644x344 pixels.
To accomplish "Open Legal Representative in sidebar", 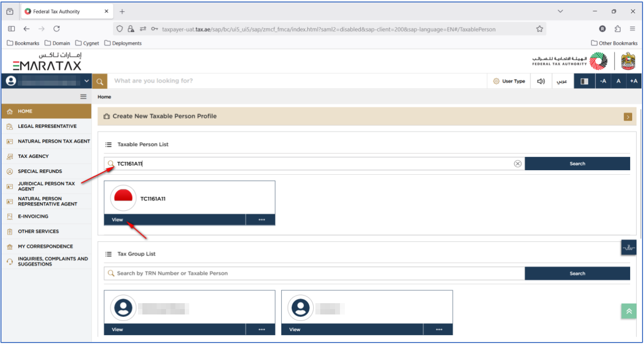I will (x=46, y=126).
